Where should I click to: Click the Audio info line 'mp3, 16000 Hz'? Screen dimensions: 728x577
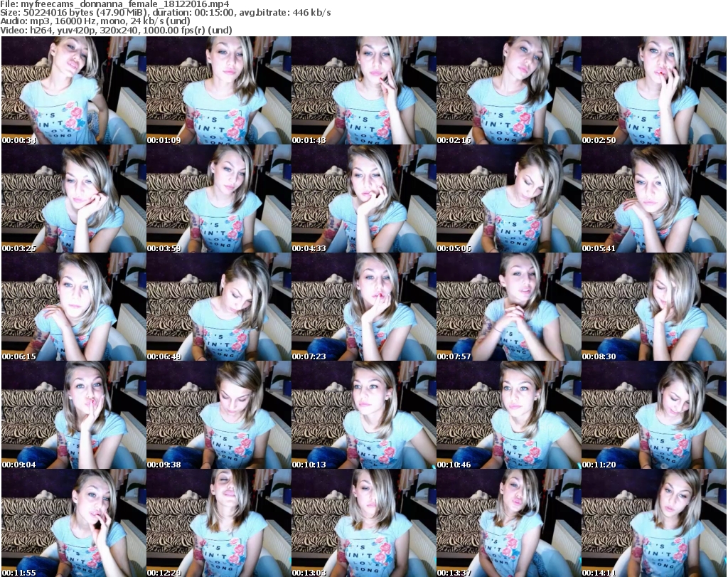95,21
